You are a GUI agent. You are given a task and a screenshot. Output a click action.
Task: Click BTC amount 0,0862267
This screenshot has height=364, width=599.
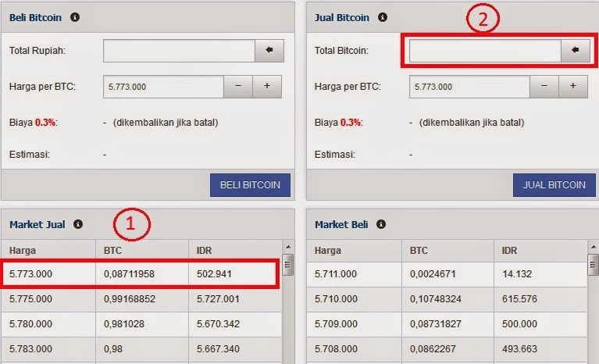tap(433, 348)
